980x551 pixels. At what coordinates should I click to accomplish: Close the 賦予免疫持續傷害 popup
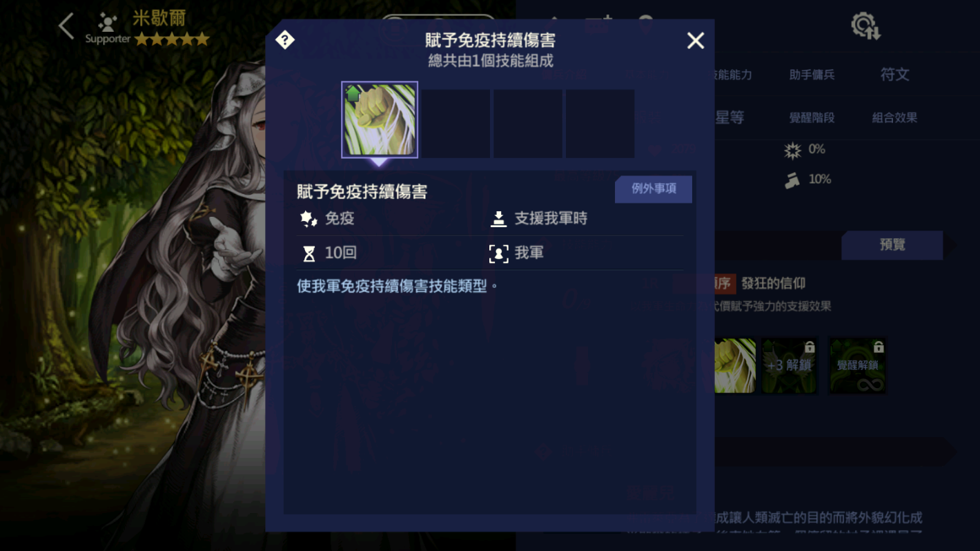tap(696, 41)
